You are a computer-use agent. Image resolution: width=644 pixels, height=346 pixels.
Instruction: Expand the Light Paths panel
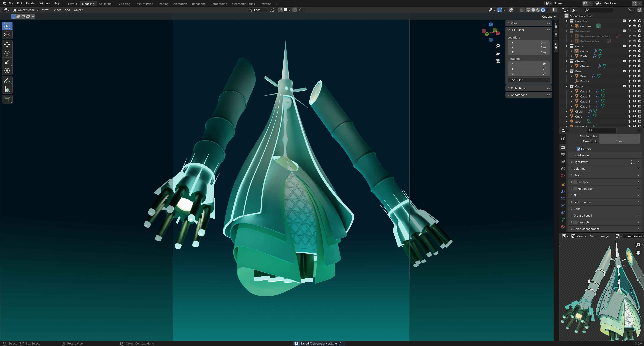[x=581, y=162]
